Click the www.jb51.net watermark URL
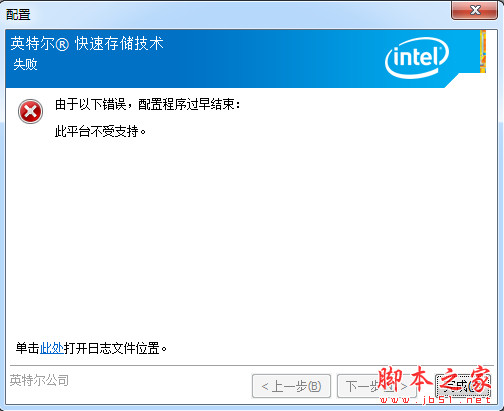The height and width of the screenshot is (411, 504). point(435,399)
